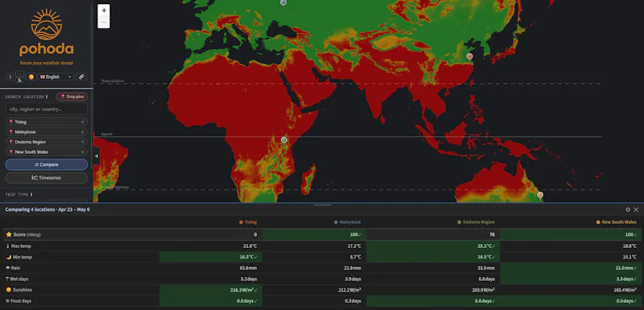
Task: Click the snowflake icon on Frost days row
Action: pyautogui.click(x=8, y=301)
